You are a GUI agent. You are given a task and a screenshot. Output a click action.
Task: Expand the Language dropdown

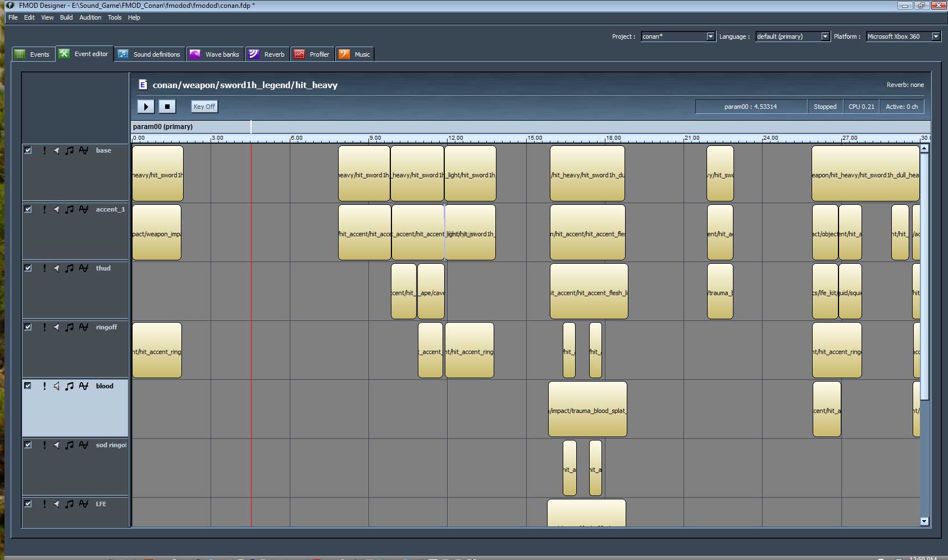824,36
